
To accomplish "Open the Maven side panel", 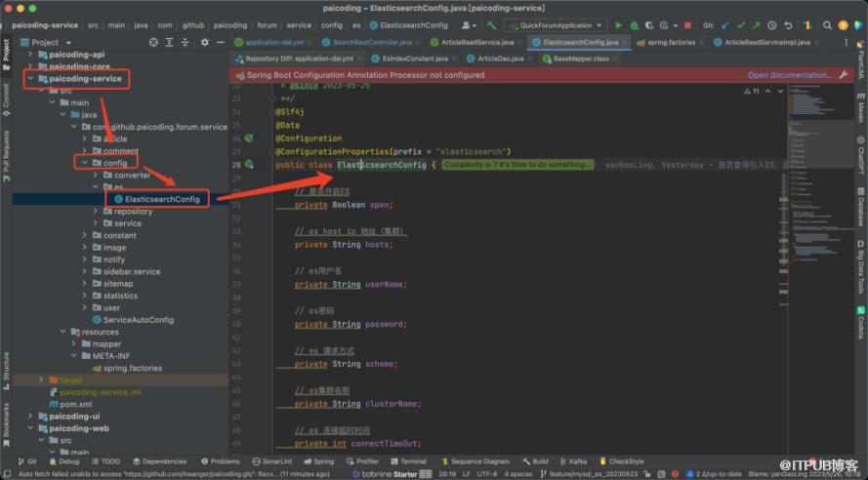I will pos(860,107).
